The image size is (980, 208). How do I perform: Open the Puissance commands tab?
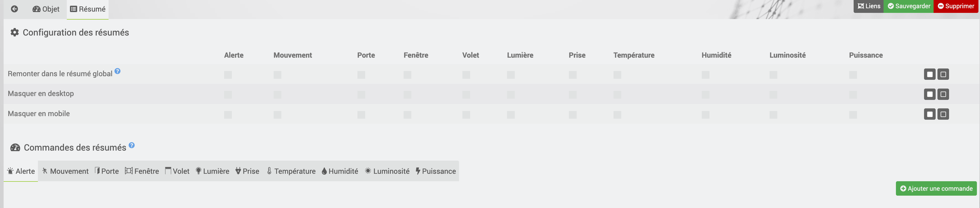coord(436,171)
